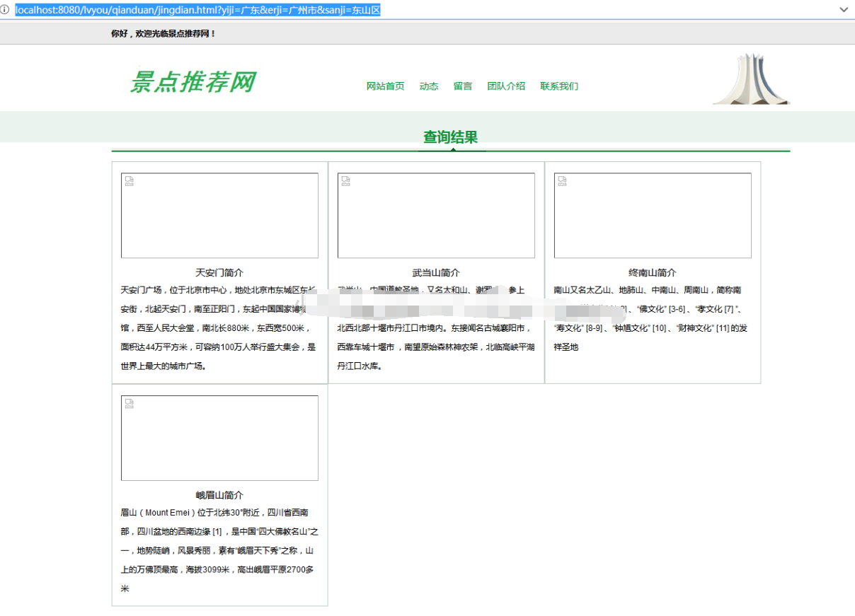Viewport: 855px width, 616px height.
Task: Click the broken image icon on 终南山 card
Action: pos(562,181)
